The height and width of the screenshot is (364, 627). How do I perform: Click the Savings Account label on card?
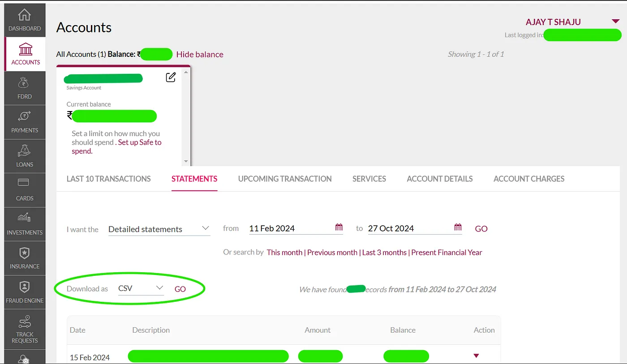[x=84, y=88]
